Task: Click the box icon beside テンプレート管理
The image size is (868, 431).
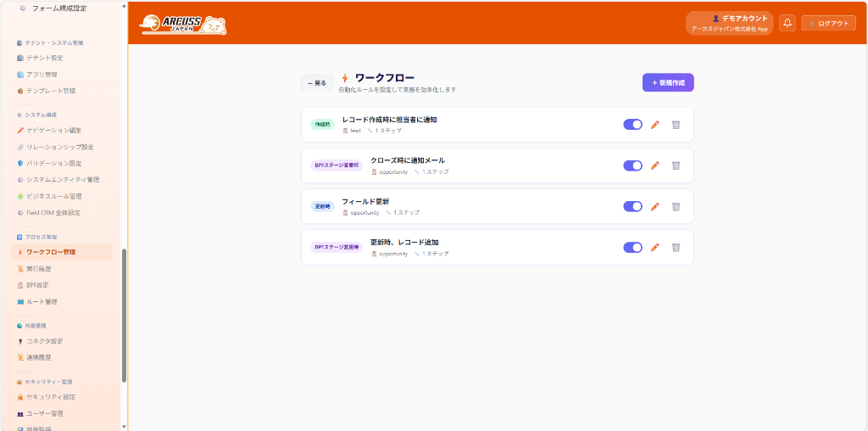Action: point(20,91)
